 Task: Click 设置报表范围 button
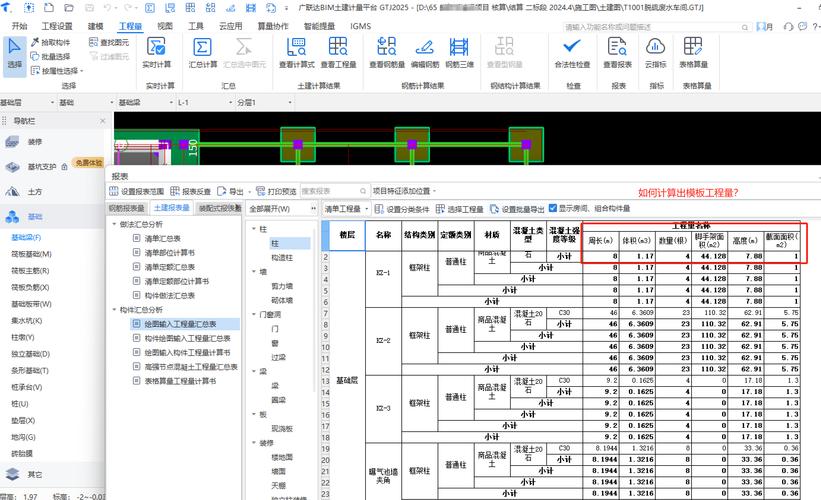click(x=137, y=191)
